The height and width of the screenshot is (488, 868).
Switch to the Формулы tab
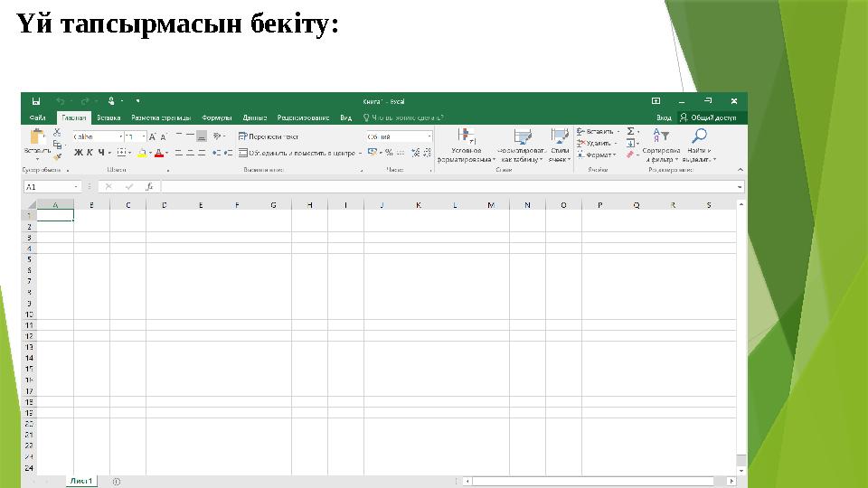click(x=216, y=117)
